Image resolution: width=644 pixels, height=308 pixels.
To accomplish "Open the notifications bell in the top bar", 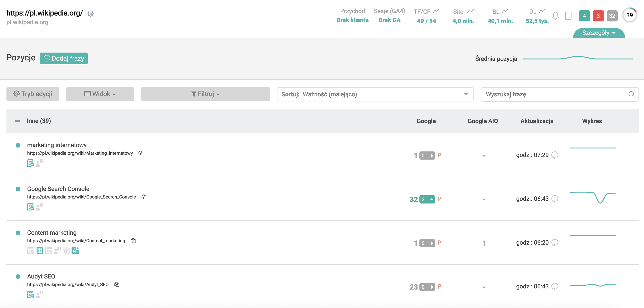I will pos(556,16).
